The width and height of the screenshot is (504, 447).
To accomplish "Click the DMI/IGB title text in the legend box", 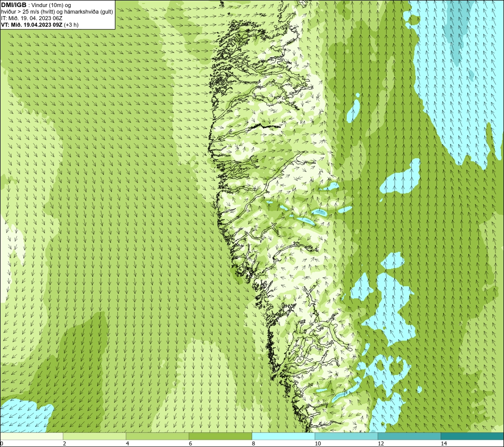I will click(x=14, y=5).
